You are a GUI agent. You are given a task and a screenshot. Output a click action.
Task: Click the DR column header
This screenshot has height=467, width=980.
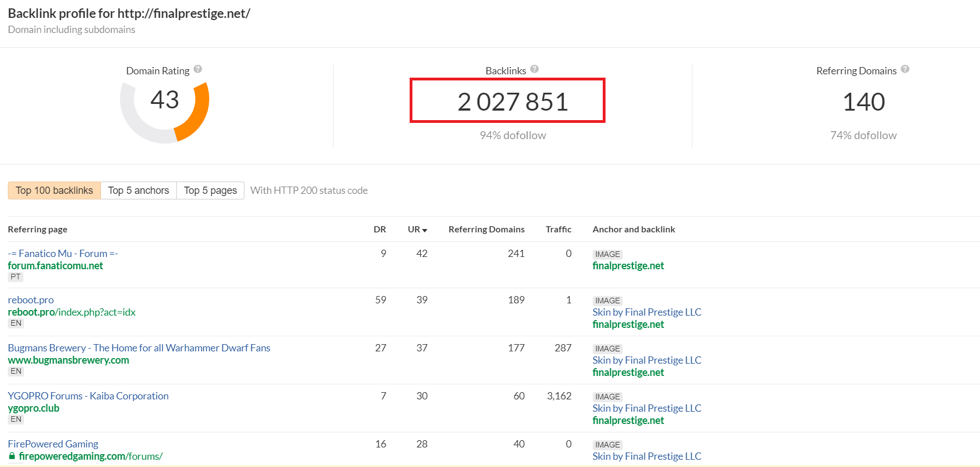[379, 230]
